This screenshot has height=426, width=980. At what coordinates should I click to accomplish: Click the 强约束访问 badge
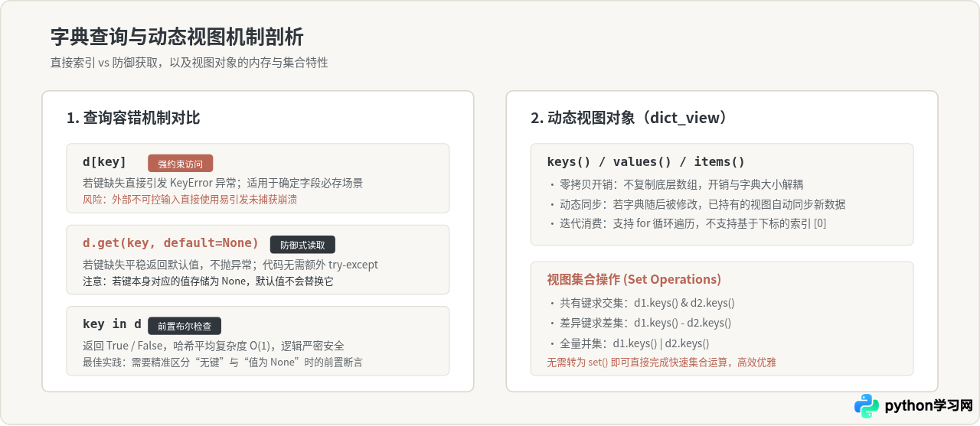(181, 164)
